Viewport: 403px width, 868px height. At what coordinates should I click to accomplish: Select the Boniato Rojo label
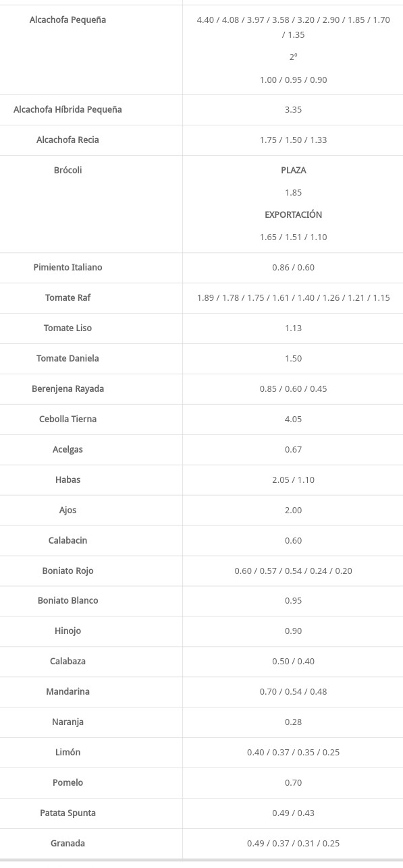(x=68, y=571)
